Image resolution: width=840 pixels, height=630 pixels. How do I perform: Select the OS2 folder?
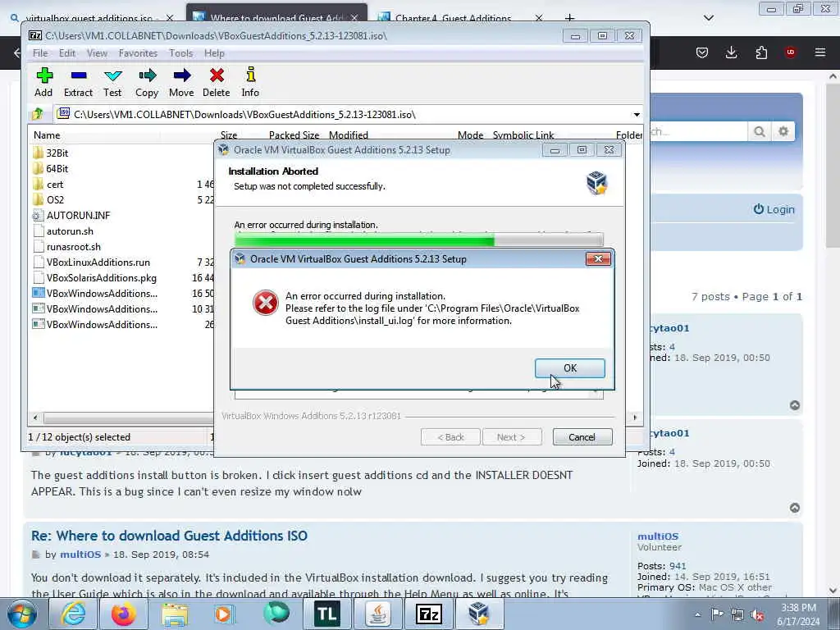tap(48, 200)
